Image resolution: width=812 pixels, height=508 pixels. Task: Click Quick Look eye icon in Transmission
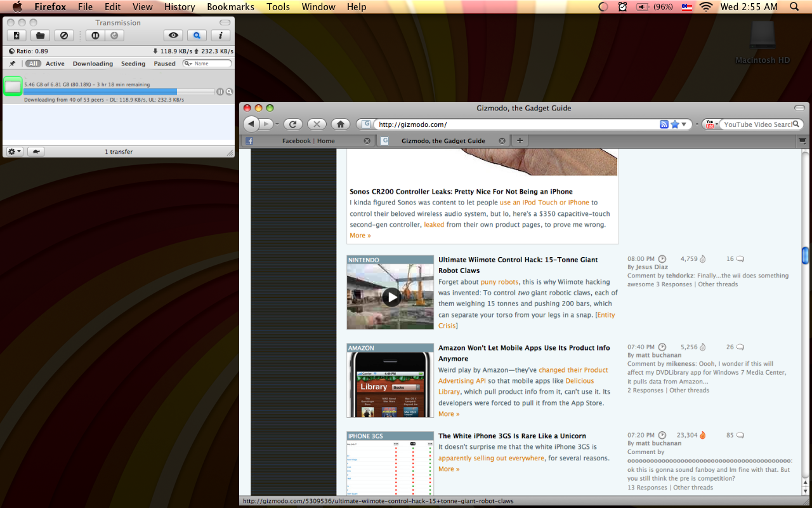pos(173,36)
